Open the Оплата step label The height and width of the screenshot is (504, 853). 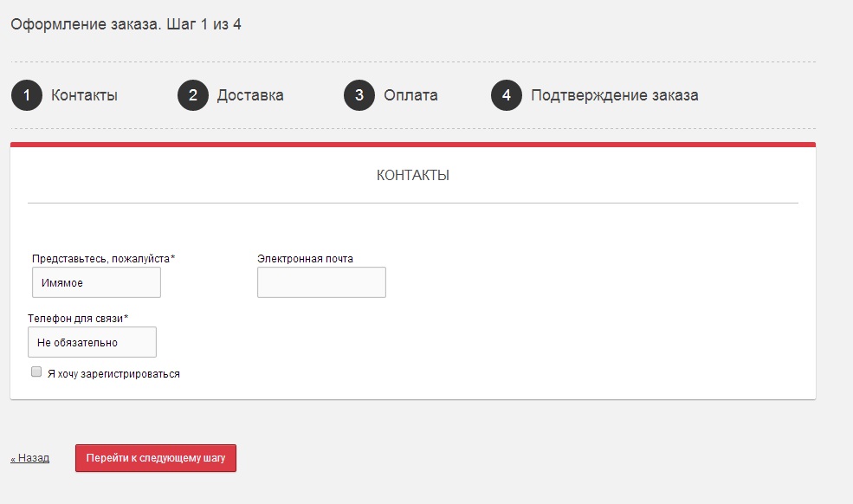pos(410,95)
